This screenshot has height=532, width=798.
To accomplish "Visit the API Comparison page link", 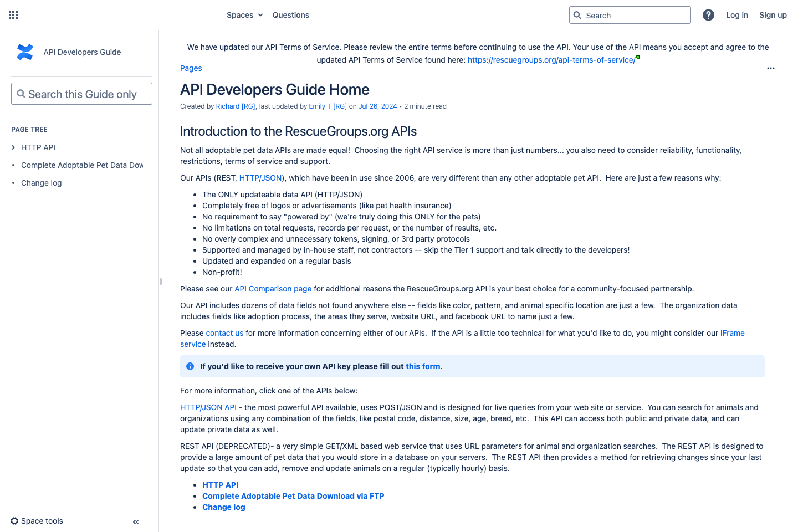I will coord(273,289).
